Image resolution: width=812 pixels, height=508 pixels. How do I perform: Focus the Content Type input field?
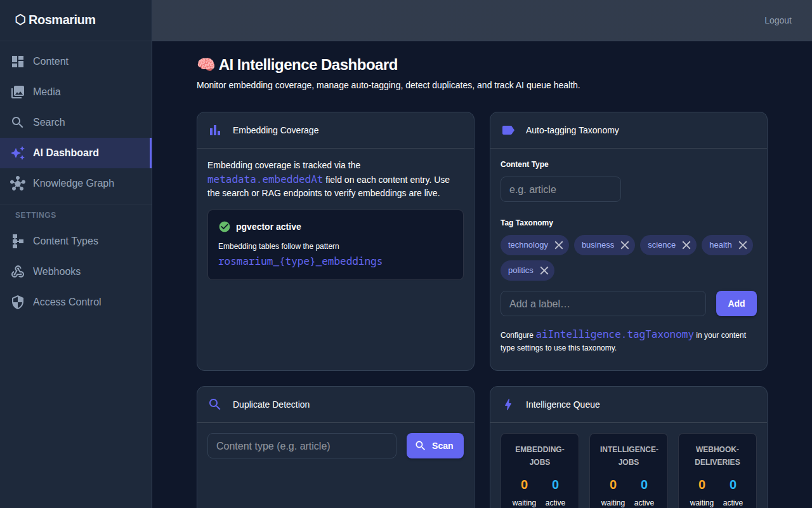[561, 189]
